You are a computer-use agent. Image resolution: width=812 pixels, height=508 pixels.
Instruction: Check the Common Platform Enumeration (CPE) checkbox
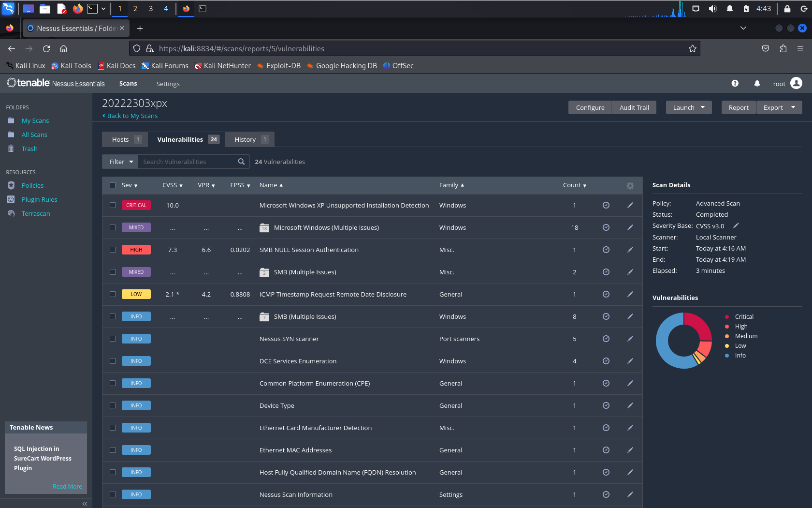click(x=113, y=383)
